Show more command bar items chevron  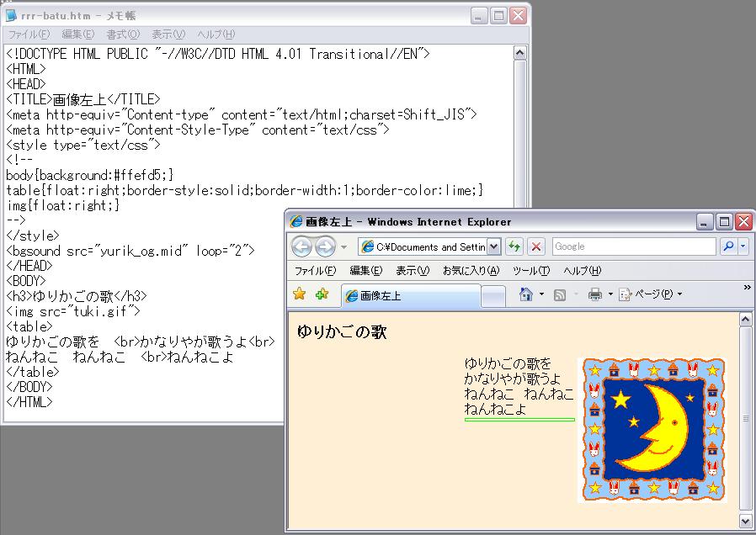tap(747, 288)
